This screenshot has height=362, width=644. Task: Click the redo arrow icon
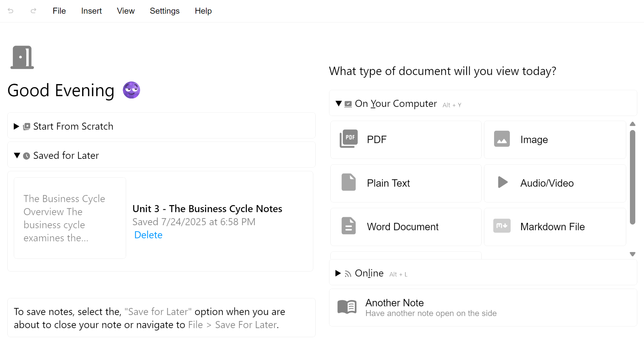(33, 11)
